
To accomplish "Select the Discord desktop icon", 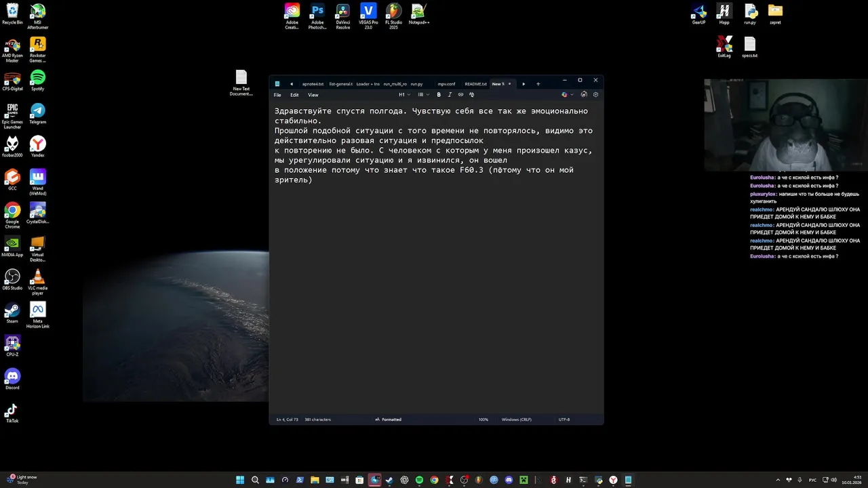I will (12, 380).
